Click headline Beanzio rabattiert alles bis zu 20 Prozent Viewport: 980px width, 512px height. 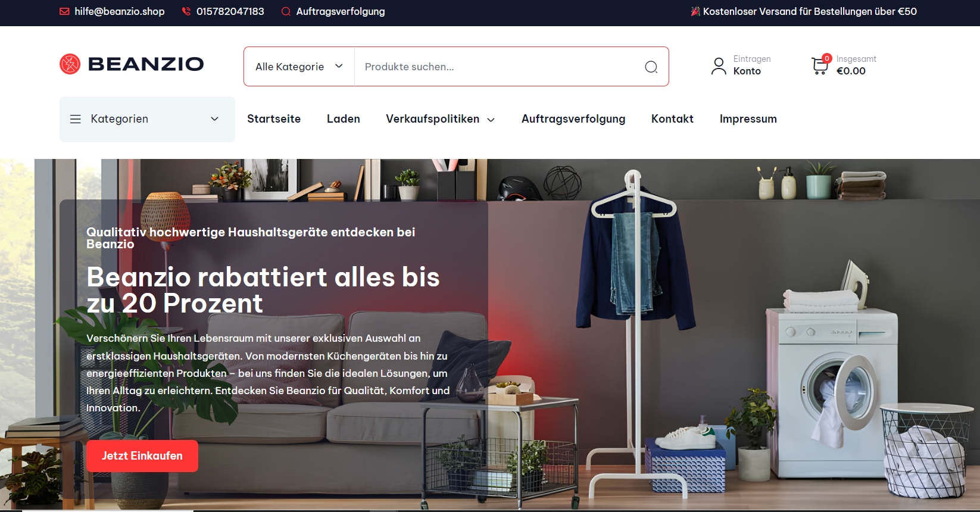click(x=263, y=290)
